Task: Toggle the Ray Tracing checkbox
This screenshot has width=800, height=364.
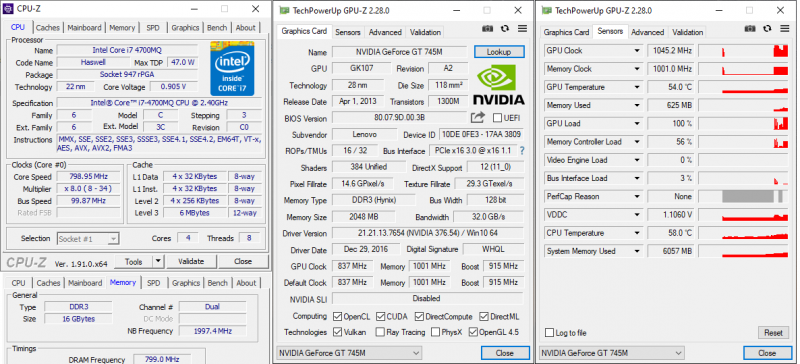Action: tap(380, 332)
